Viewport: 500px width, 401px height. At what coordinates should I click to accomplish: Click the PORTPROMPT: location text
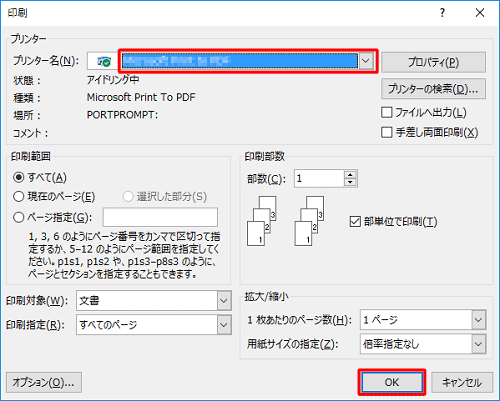click(x=122, y=115)
